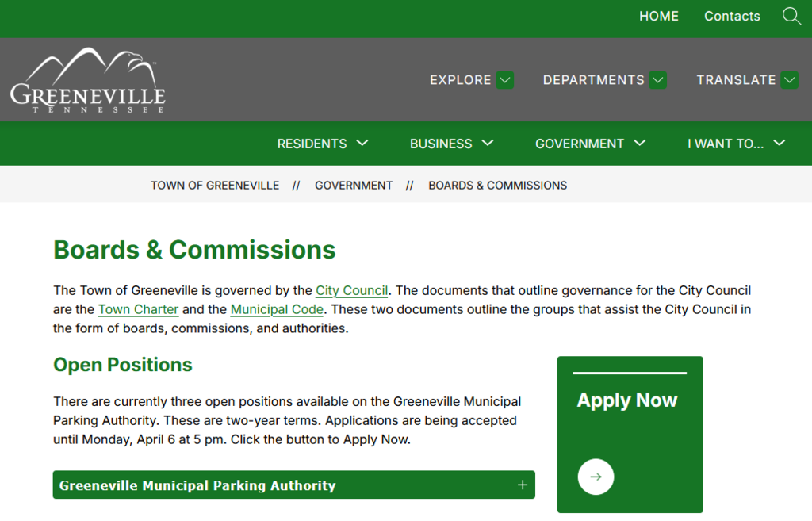
Task: Click the chevron beside GOVERNMENT menu
Action: point(639,144)
